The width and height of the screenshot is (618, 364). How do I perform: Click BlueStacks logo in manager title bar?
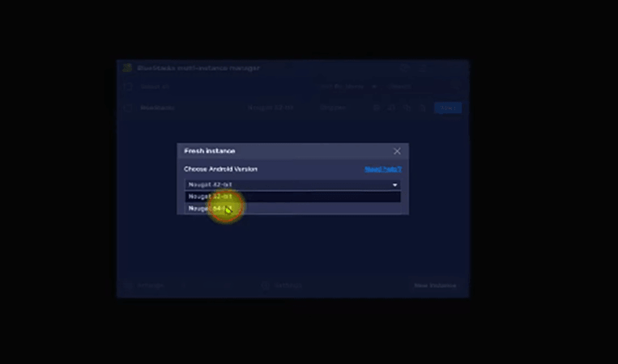pyautogui.click(x=127, y=68)
